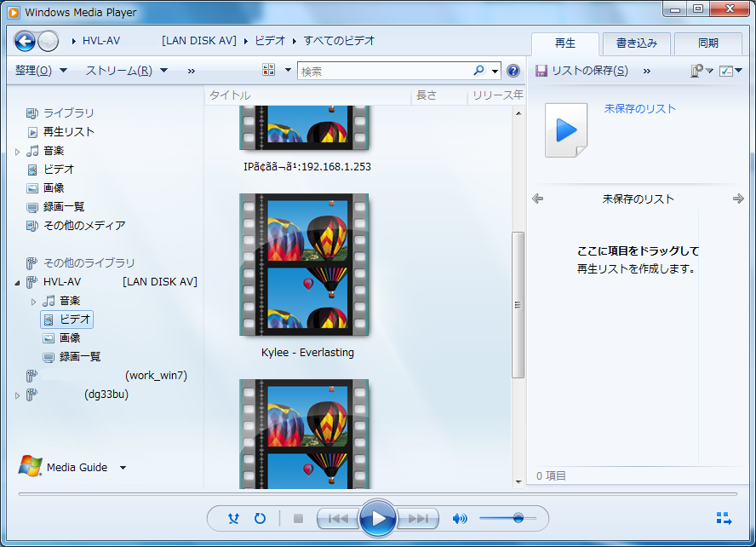Select the Kylee - Everlasting video thumbnail

(x=304, y=264)
